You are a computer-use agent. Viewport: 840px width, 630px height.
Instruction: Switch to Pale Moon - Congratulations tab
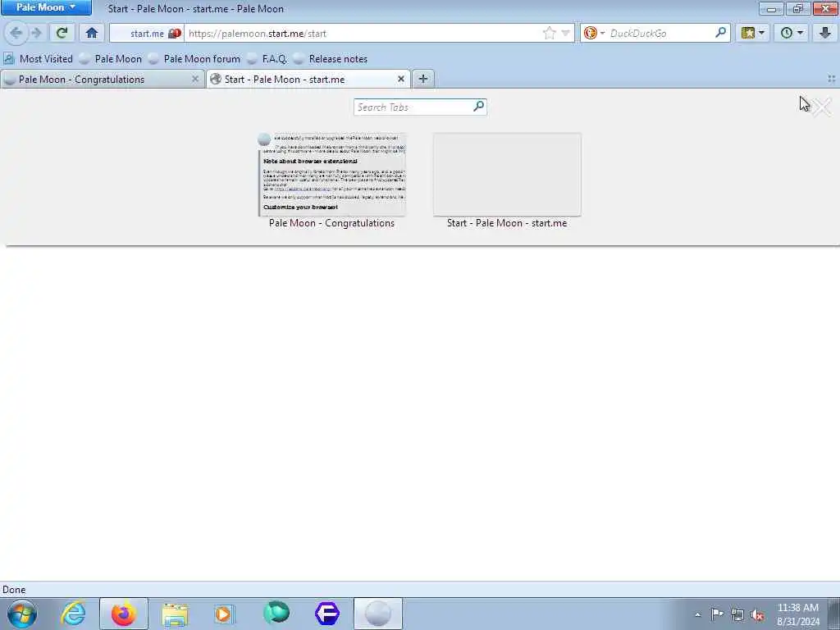tap(97, 80)
